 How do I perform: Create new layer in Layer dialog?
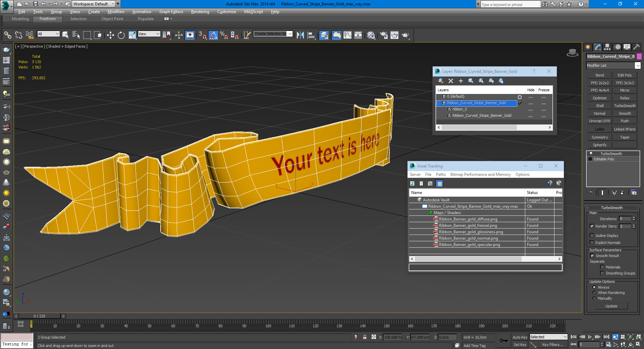441,81
